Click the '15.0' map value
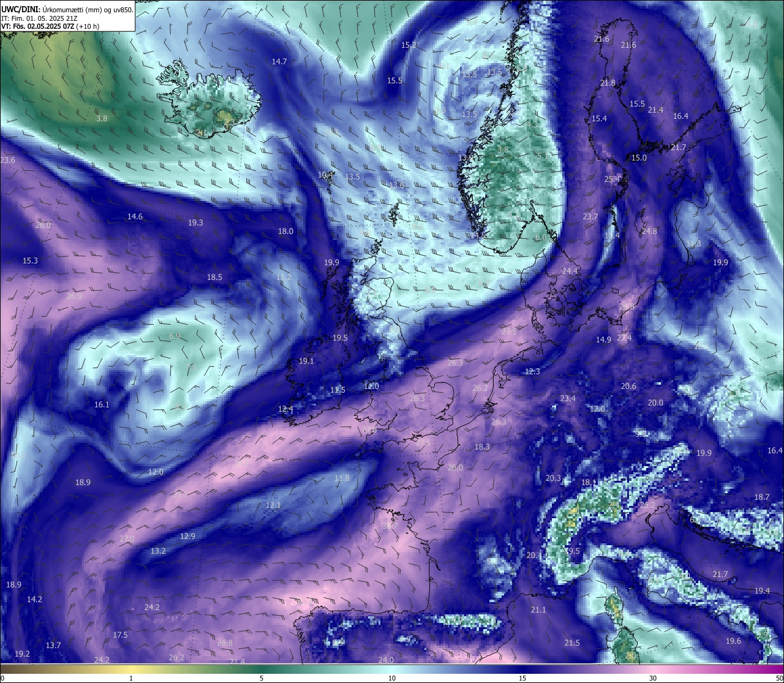Screen dimensions: 784x683 (639, 158)
